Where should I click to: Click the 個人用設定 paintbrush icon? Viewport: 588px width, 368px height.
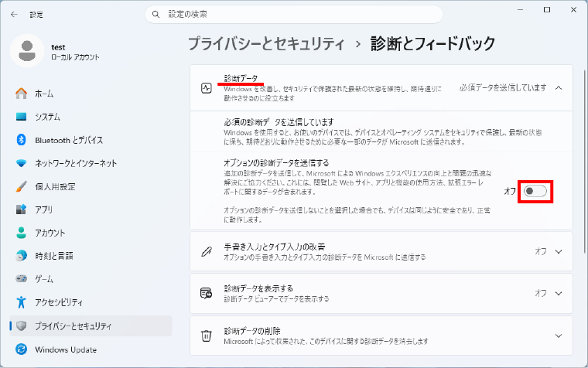tap(22, 186)
